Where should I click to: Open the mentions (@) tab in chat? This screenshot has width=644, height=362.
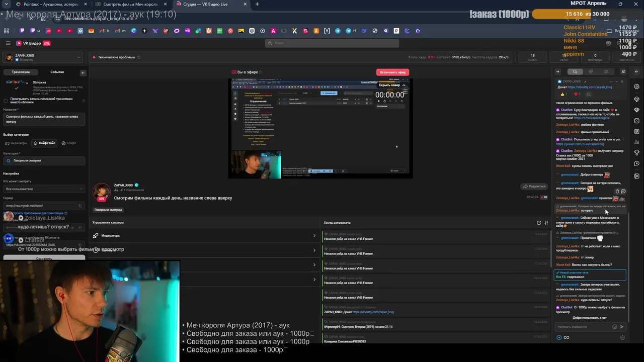point(591,71)
